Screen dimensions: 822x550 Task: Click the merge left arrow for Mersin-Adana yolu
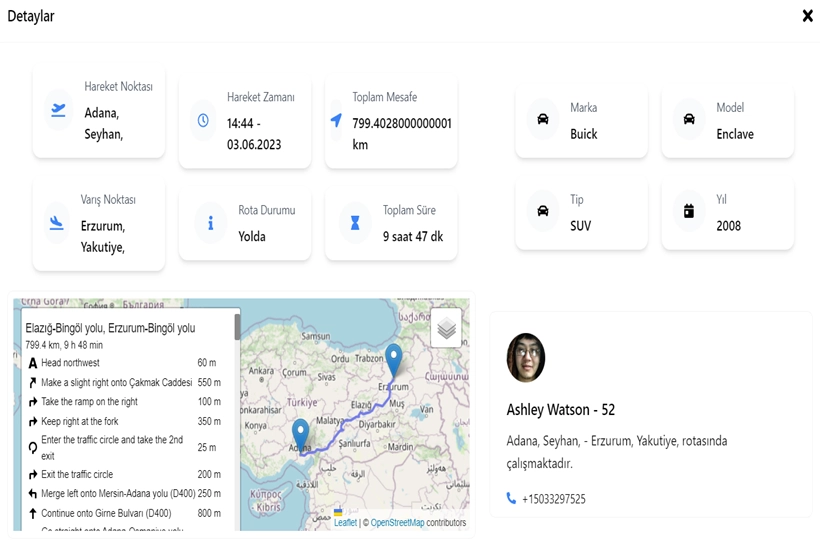click(33, 493)
